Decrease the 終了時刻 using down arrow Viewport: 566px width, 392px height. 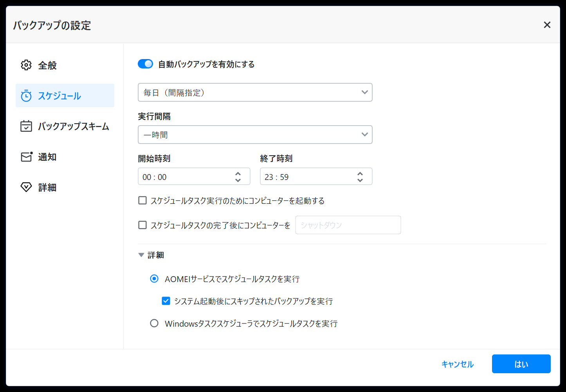point(360,180)
